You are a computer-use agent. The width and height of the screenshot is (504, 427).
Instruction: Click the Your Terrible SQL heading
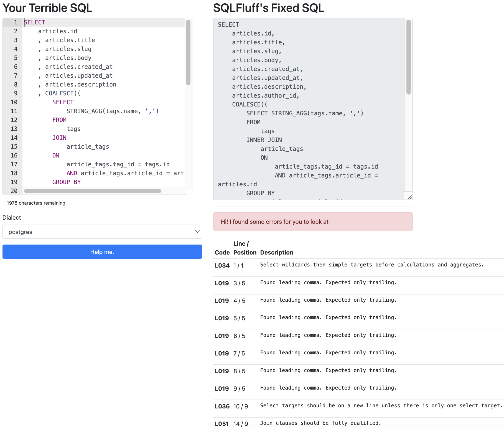47,8
